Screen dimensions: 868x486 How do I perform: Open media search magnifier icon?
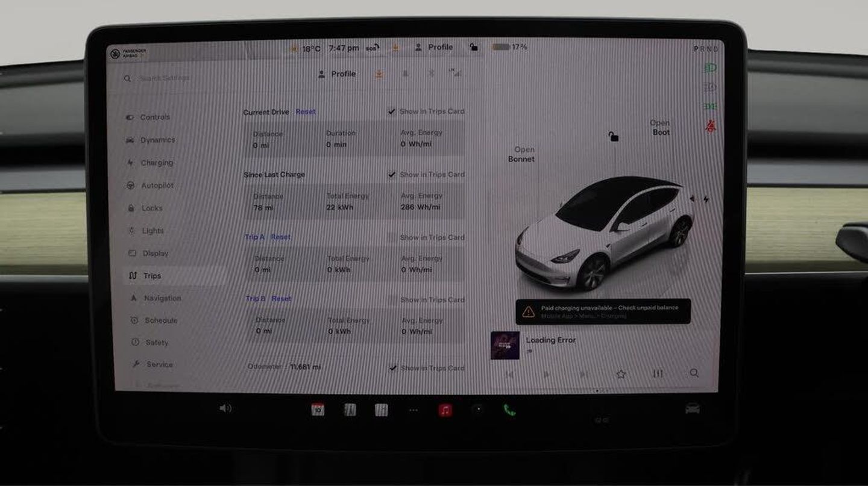click(x=694, y=373)
